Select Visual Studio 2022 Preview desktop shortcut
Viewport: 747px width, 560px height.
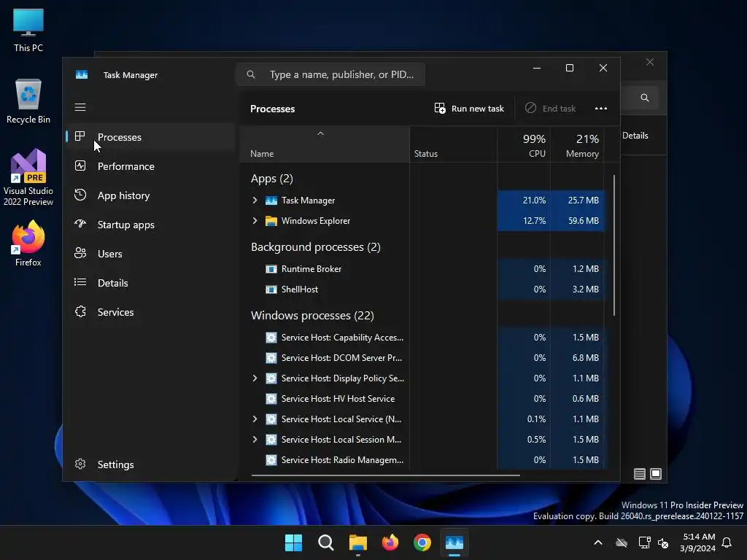coord(28,177)
